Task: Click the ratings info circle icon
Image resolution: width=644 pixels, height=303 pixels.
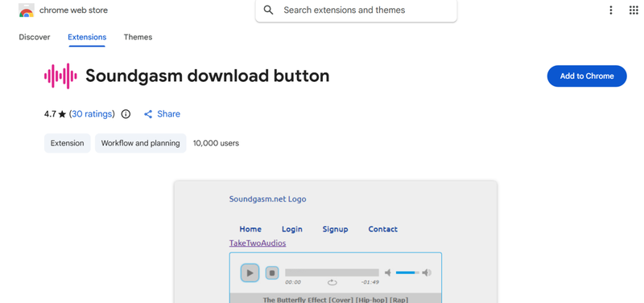Action: click(126, 114)
